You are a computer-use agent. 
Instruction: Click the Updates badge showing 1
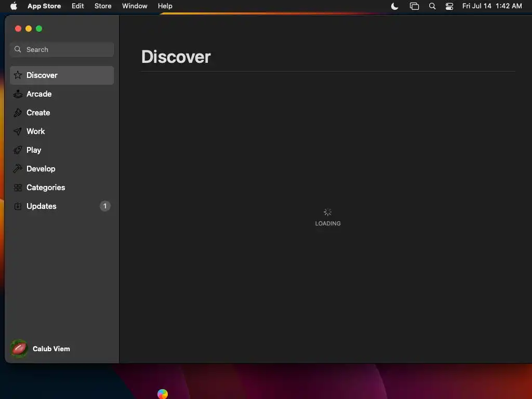coord(105,206)
